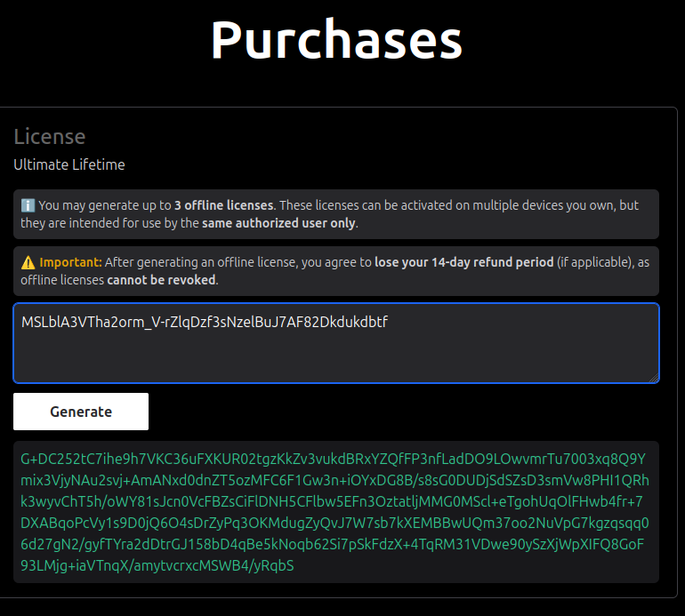Screen dimensions: 685x616
Task: Click the blue information icon
Action: point(28,205)
